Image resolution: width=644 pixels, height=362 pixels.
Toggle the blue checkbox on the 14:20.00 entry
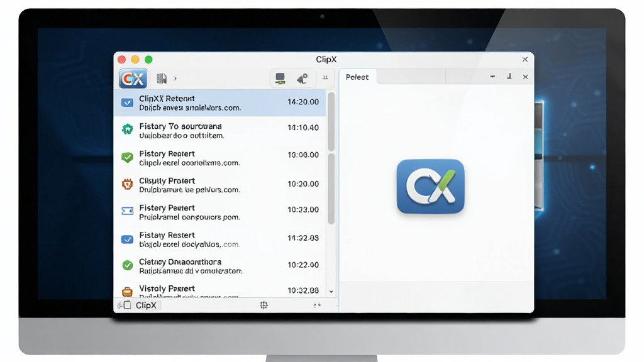127,102
